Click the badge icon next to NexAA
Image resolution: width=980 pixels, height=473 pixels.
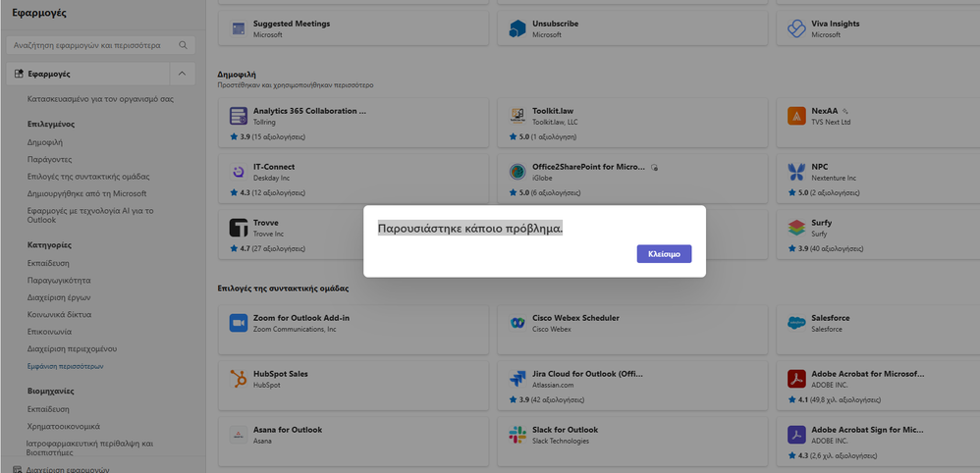pos(845,111)
